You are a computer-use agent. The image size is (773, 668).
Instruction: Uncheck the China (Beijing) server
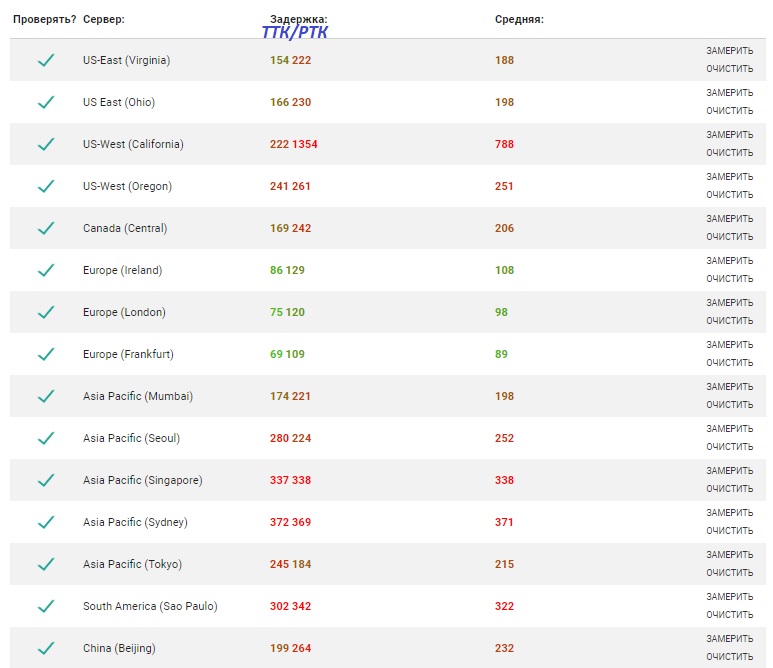coord(45,648)
